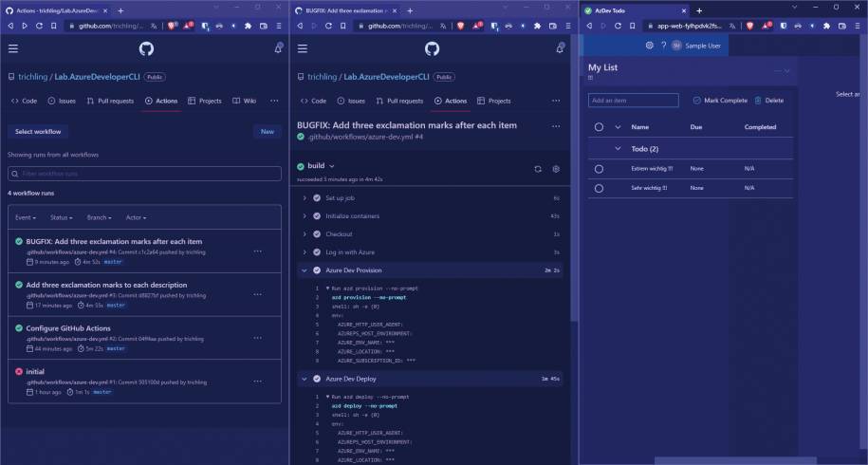
Task: Open more options beside BUGFIX run title
Action: click(x=556, y=126)
